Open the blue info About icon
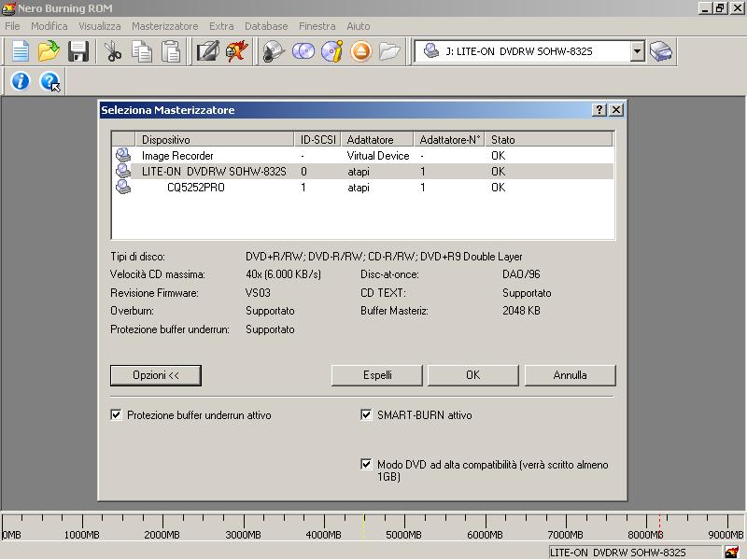Viewport: 747px width, 560px height. (x=20, y=81)
